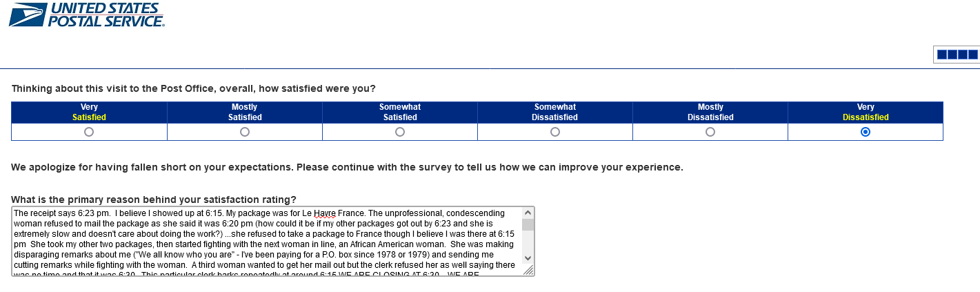Click the comment box scrollbar thumb
The width and height of the screenshot is (980, 292).
[528, 224]
